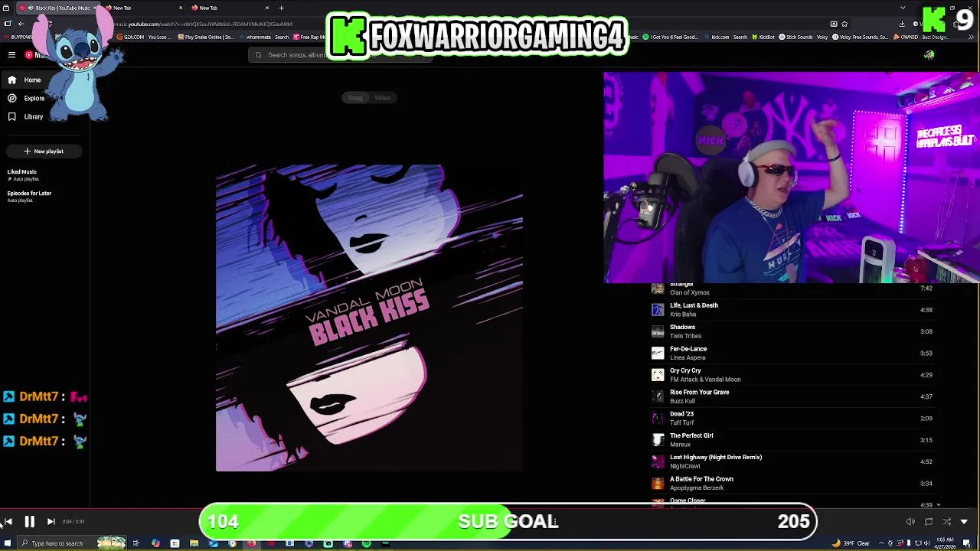Click The Perfect Girl track thumbnail
Screen dimensions: 980x551
pyautogui.click(x=658, y=440)
